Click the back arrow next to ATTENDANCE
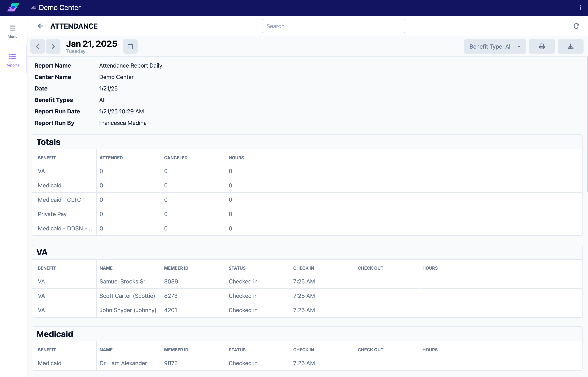This screenshot has height=377, width=588. click(40, 26)
